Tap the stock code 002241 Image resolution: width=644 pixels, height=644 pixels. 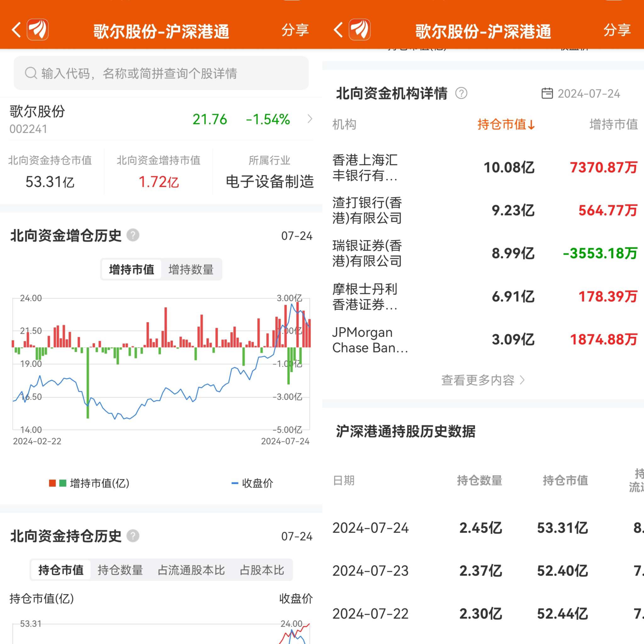(x=28, y=129)
